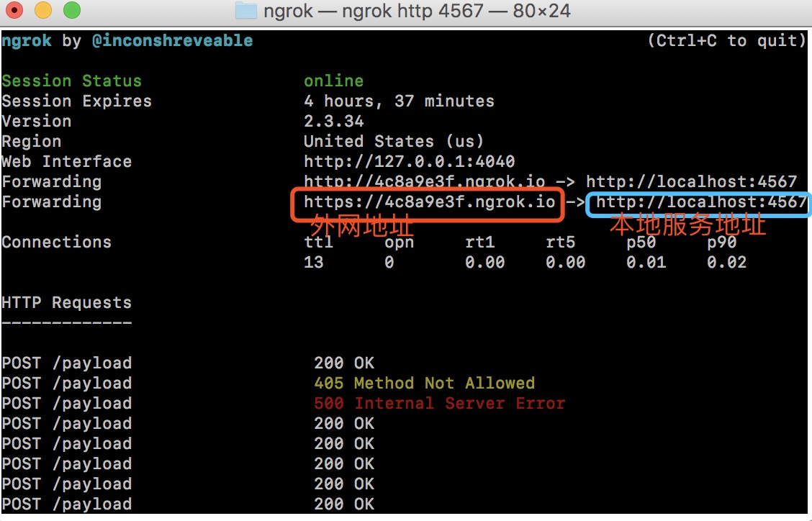Click the p90 value 0.02
Image resolution: width=812 pixels, height=521 pixels.
pyautogui.click(x=726, y=263)
